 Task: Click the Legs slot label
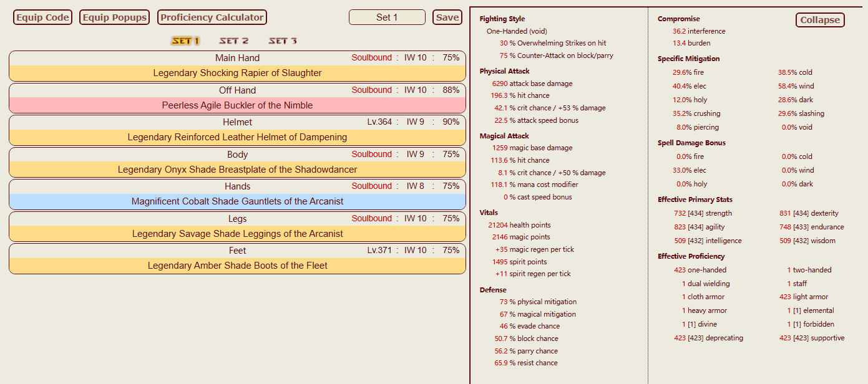[x=237, y=219]
